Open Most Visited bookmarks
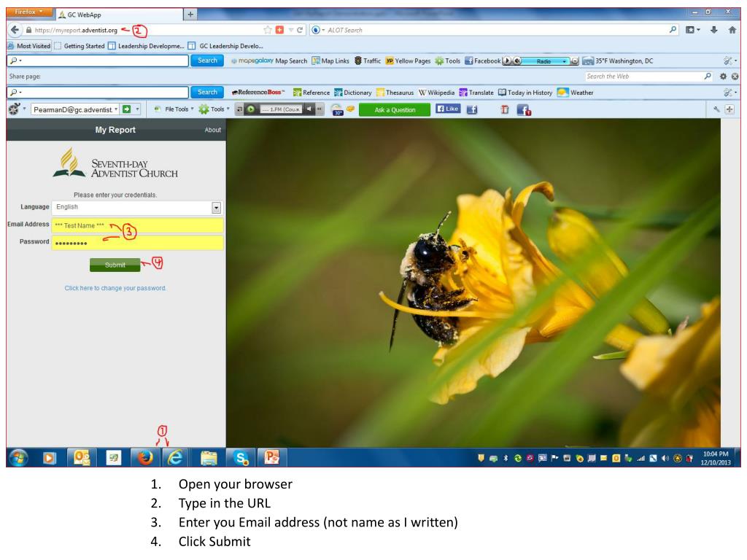 tap(29, 46)
